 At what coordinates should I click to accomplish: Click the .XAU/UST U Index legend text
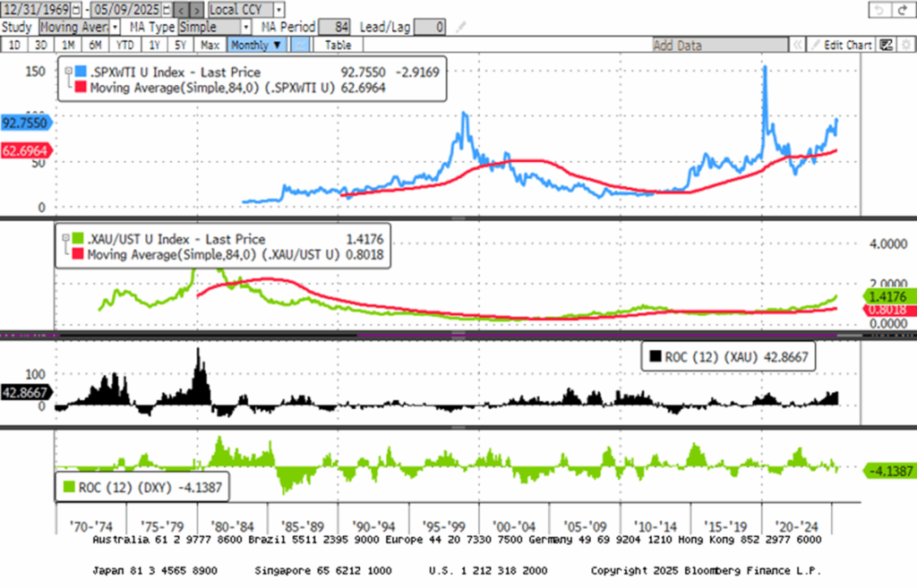(x=176, y=239)
